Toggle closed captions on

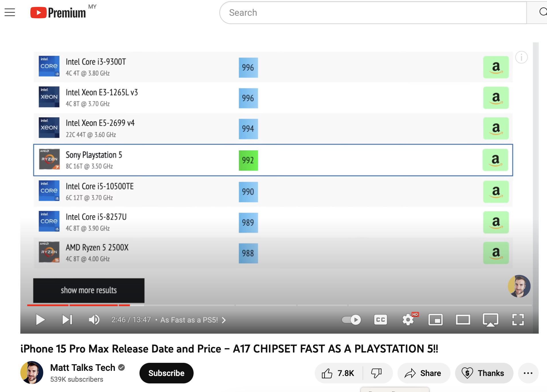pos(381,320)
